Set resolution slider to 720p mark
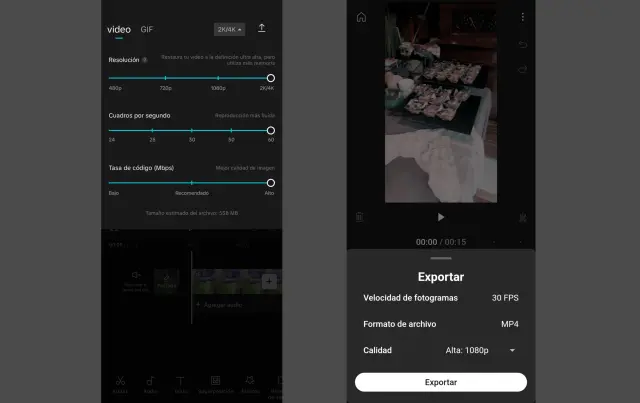Viewport: 640px width, 403px height. [165, 78]
